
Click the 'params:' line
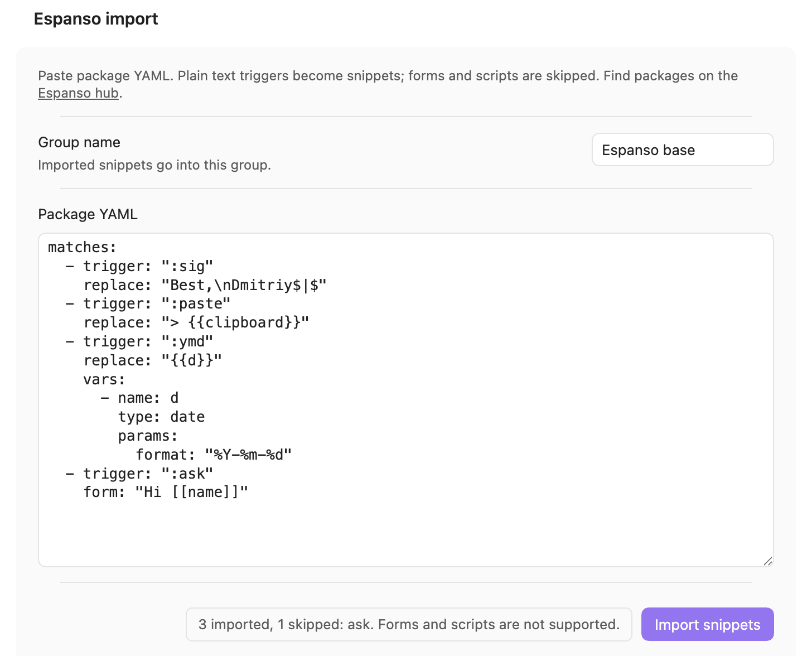[x=148, y=436]
